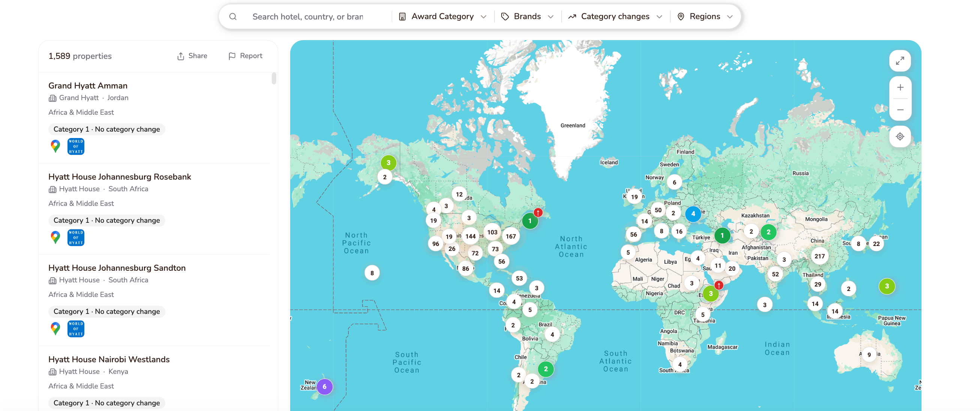The width and height of the screenshot is (980, 411).
Task: Open World of Hyatt page for Grand Hyatt Amman
Action: point(76,147)
